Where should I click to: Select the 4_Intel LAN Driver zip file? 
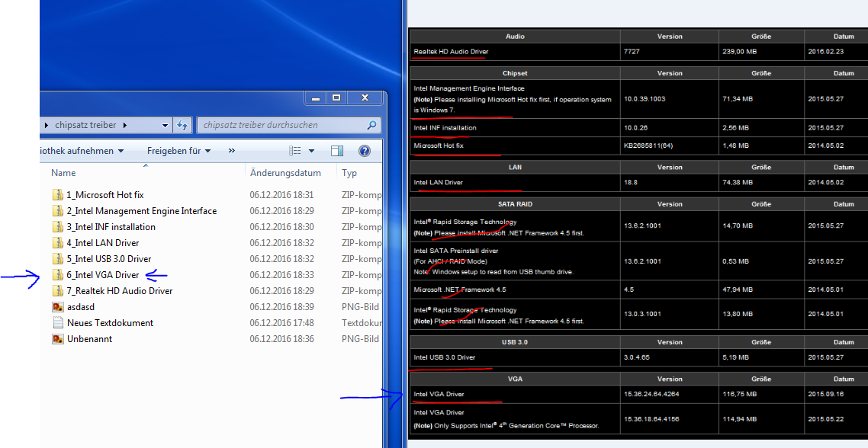coord(103,243)
